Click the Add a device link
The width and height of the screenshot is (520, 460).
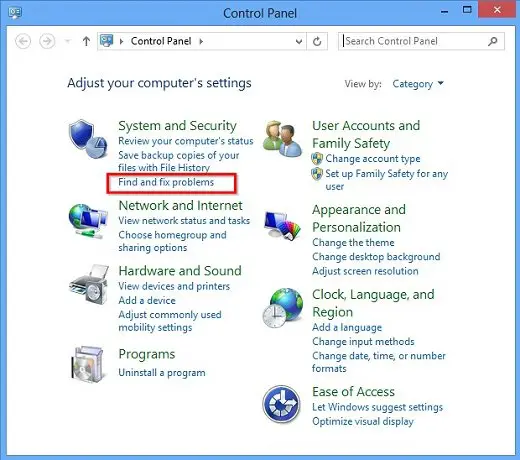(147, 301)
